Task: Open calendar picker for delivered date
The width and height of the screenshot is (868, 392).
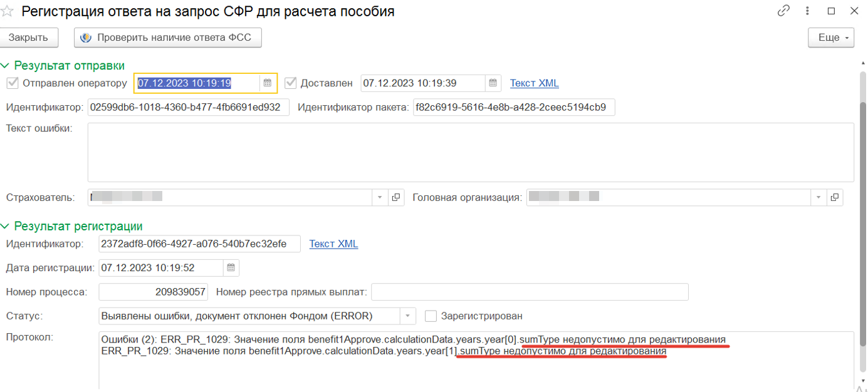Action: pos(493,83)
